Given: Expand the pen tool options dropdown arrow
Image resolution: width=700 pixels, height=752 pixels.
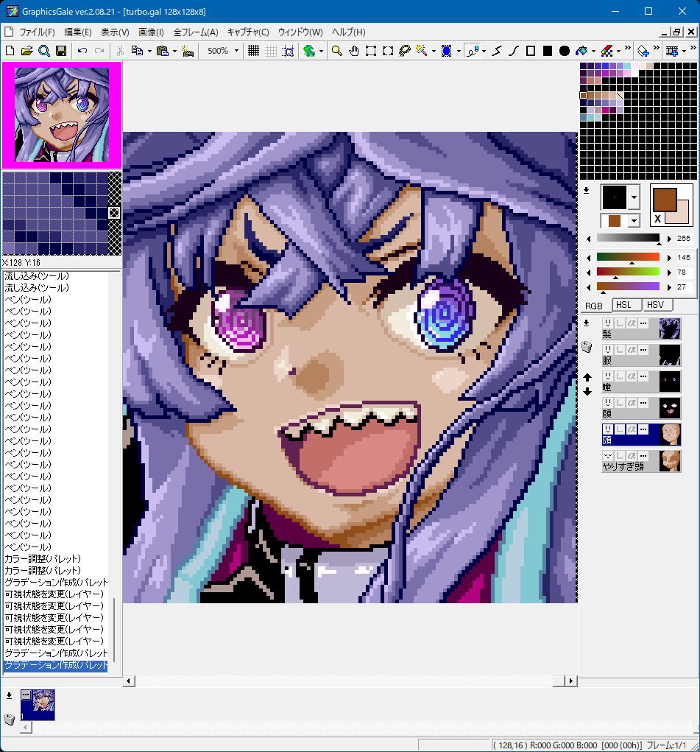Looking at the screenshot, I should click(484, 51).
